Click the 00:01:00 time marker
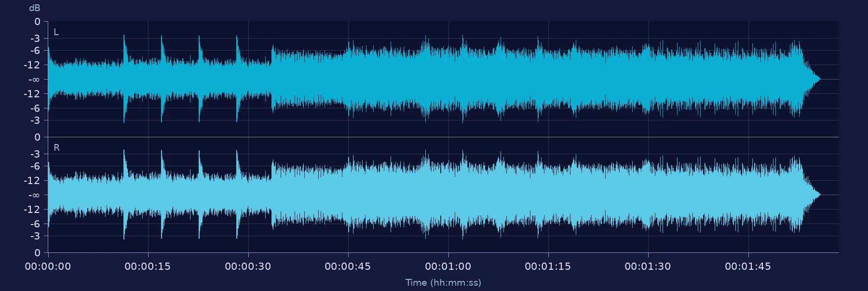Image resolution: width=868 pixels, height=291 pixels. click(448, 266)
